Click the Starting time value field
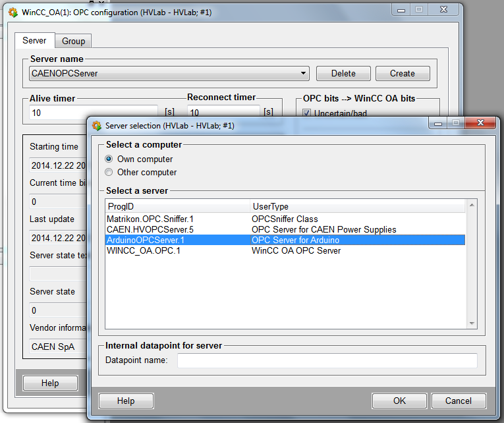Image resolution: width=504 pixels, height=423 pixels. click(x=58, y=165)
